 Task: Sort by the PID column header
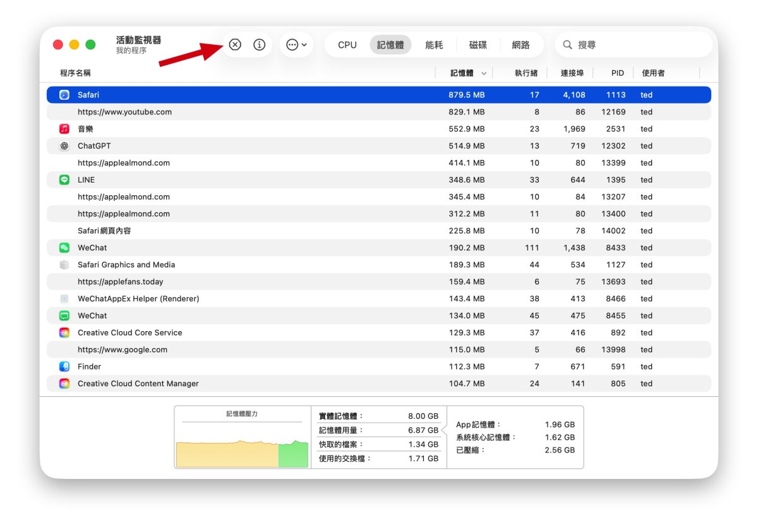pos(618,73)
